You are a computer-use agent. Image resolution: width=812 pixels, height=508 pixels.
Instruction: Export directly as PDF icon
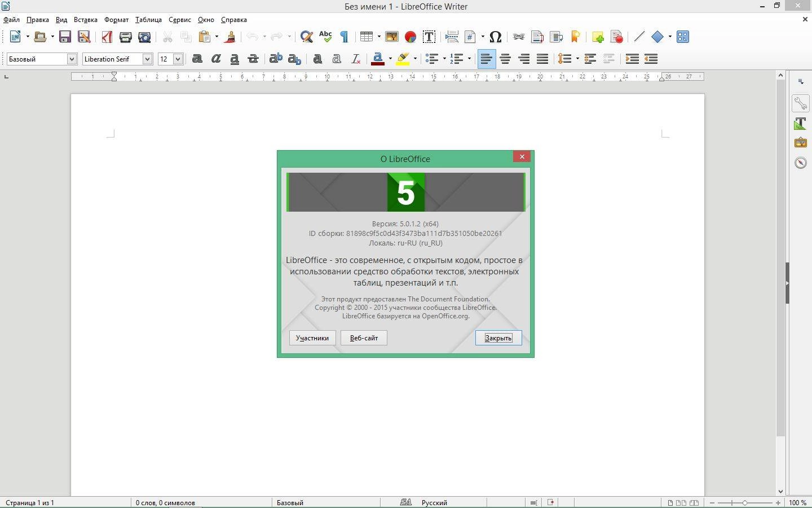(x=107, y=37)
